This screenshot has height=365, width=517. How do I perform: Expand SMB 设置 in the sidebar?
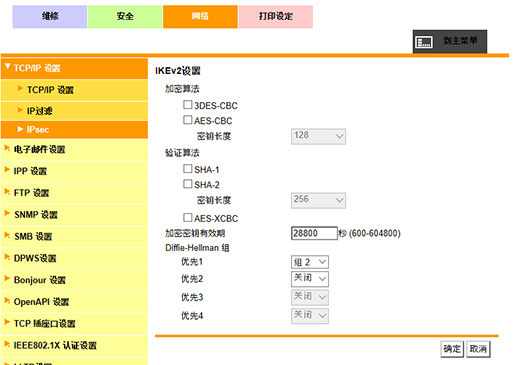74,237
